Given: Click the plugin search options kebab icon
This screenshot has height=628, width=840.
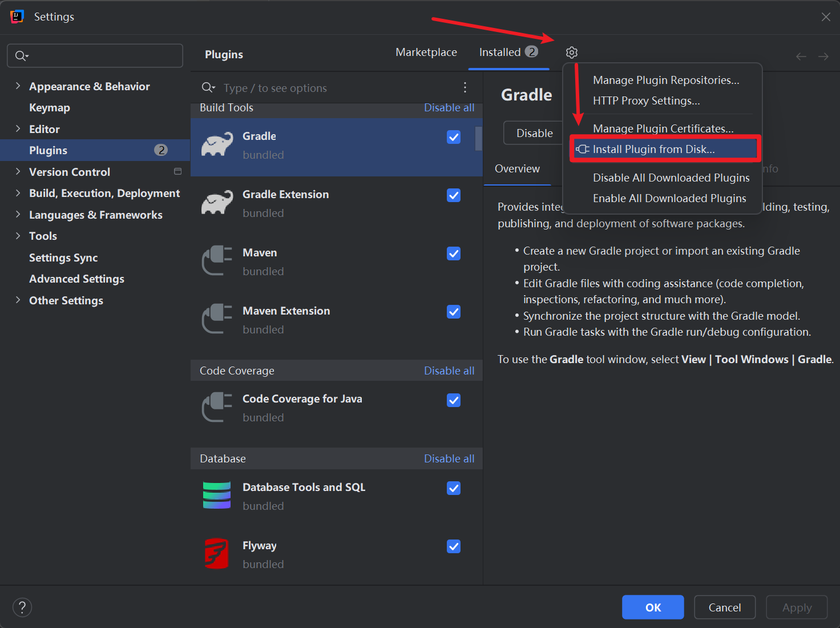Looking at the screenshot, I should coord(465,87).
